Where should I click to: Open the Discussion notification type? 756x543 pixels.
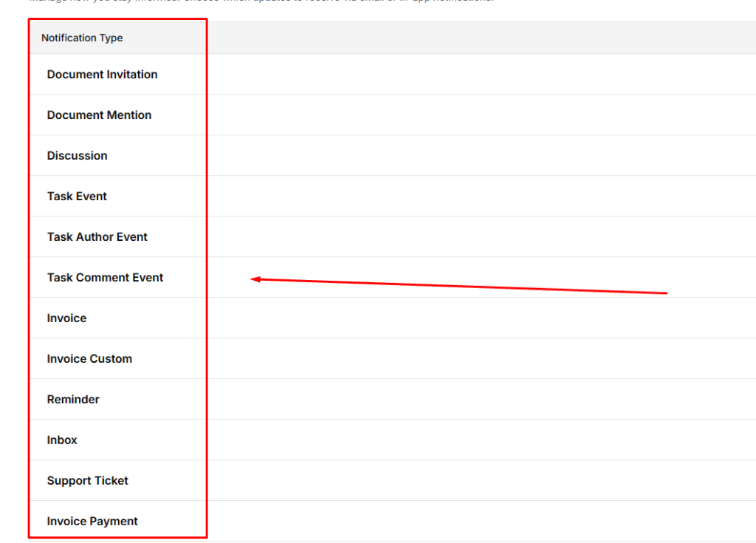(x=77, y=156)
